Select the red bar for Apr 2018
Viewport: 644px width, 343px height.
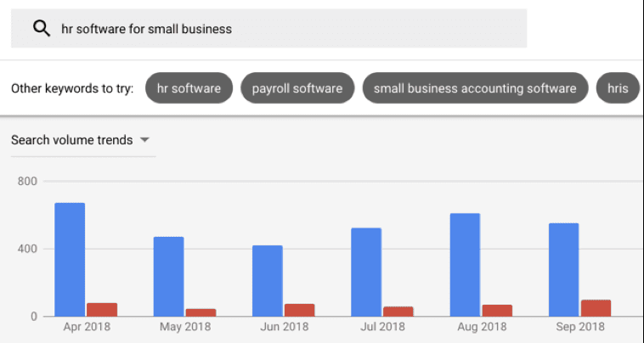click(x=102, y=310)
